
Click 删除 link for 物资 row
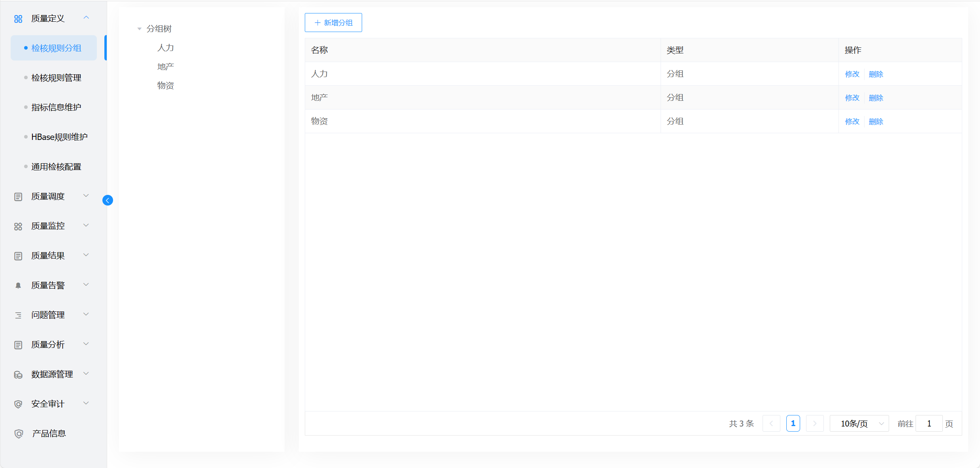click(x=876, y=122)
